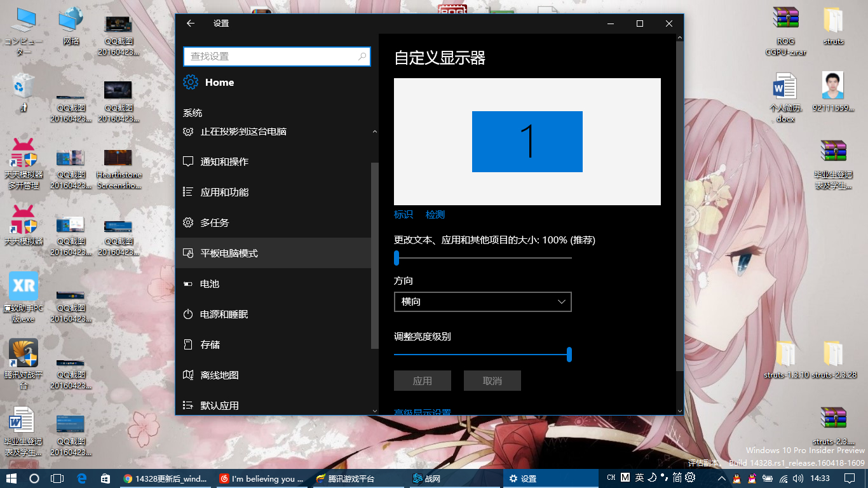Show hidden tray icons with the chevron
This screenshot has width=868, height=488.
point(722,478)
